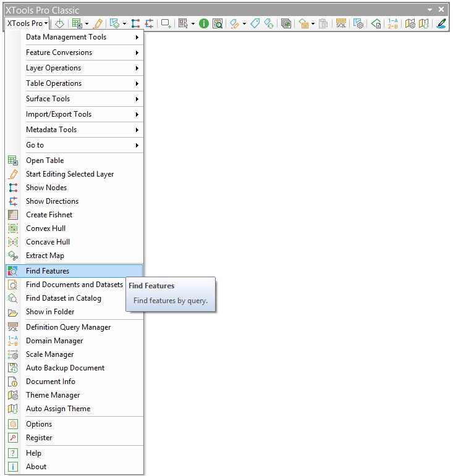
Task: Select the Show in Folder menu entry
Action: pos(74,312)
